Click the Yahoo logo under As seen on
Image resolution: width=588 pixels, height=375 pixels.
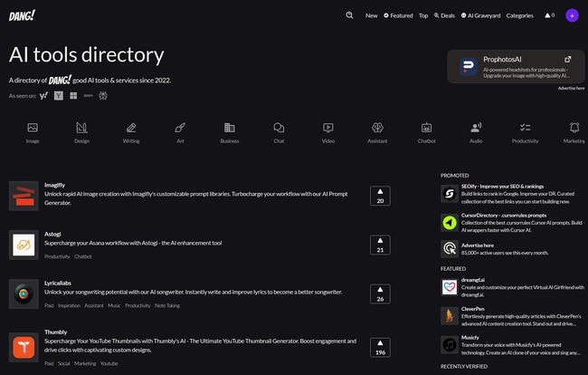pyautogui.click(x=43, y=95)
